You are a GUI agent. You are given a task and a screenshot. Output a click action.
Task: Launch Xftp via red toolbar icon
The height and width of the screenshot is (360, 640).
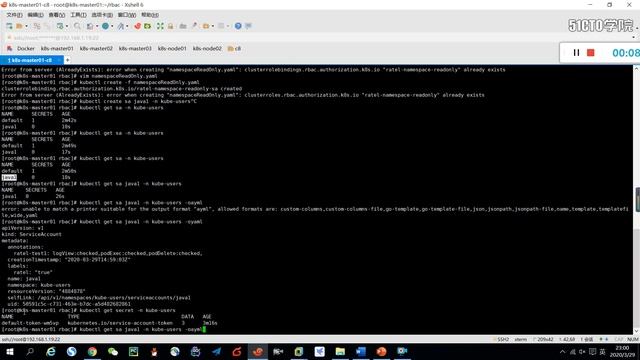click(137, 26)
